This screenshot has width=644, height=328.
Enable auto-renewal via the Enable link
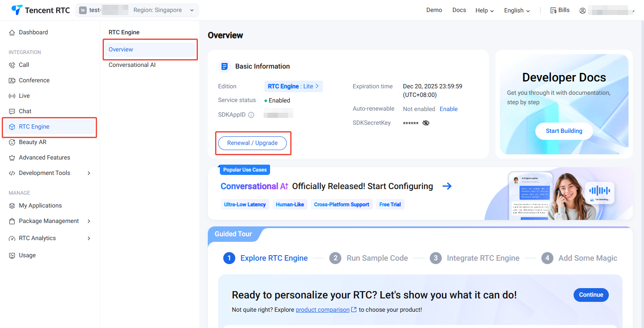[x=448, y=109]
